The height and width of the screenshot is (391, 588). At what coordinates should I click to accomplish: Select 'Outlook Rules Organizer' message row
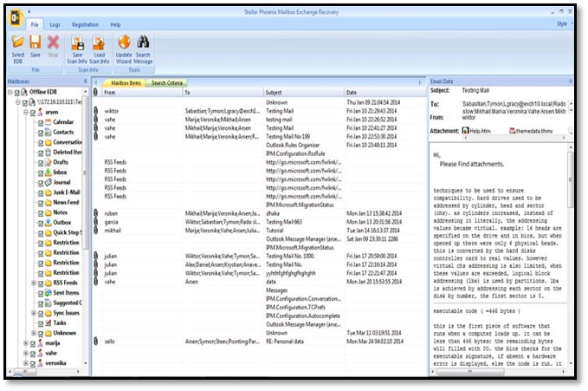[259, 145]
